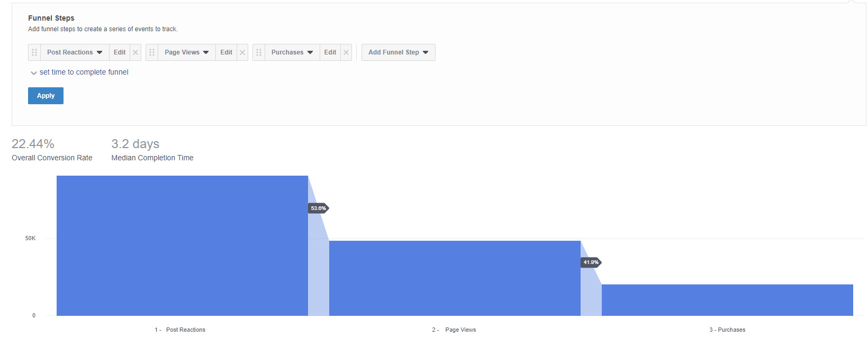Image resolution: width=868 pixels, height=346 pixels.
Task: Click the Apply button
Action: click(x=46, y=96)
